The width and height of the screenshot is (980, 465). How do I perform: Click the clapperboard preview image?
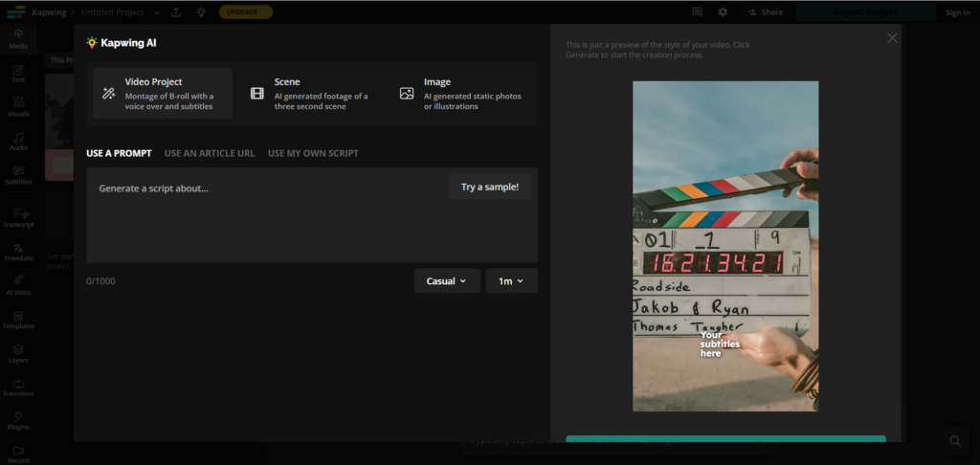point(725,246)
